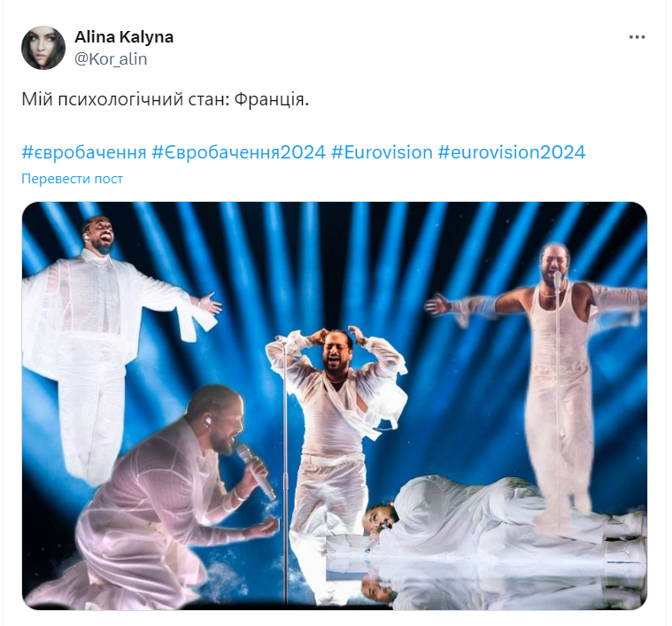Open the Alina Kalyna display name link
This screenshot has width=672, height=626.
click(124, 37)
